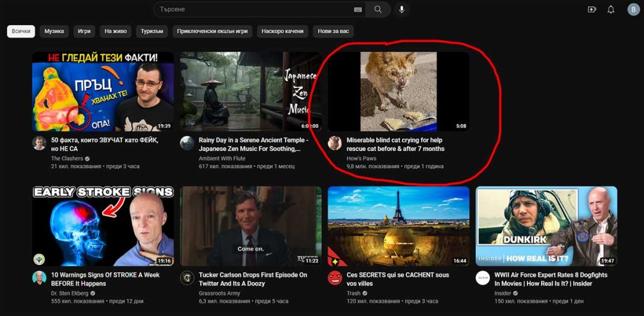644x316 pixels.
Task: Click the Insider channel avatar
Action: tap(483, 278)
